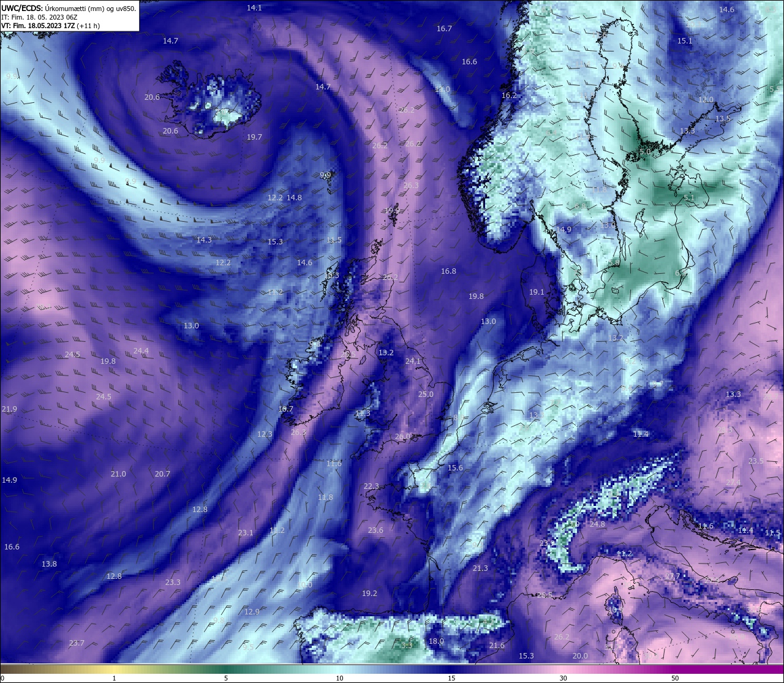Click the map value '24.8' near the Alps

click(597, 524)
